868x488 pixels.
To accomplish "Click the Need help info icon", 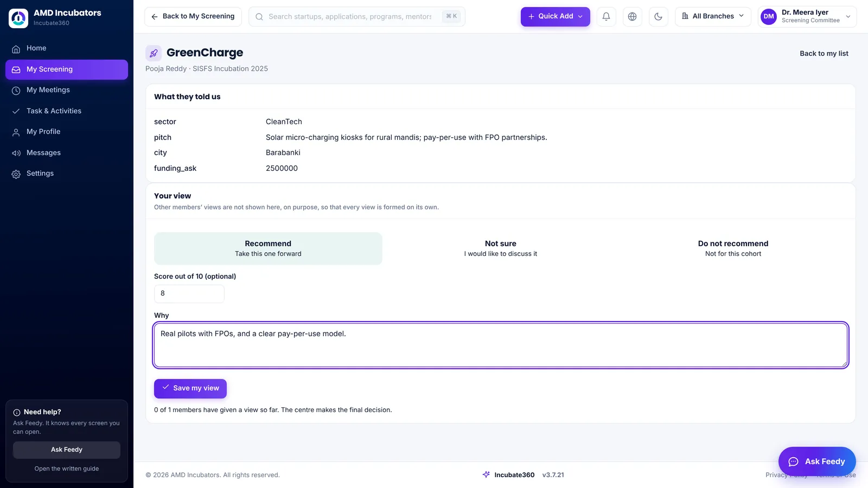I will tap(17, 412).
